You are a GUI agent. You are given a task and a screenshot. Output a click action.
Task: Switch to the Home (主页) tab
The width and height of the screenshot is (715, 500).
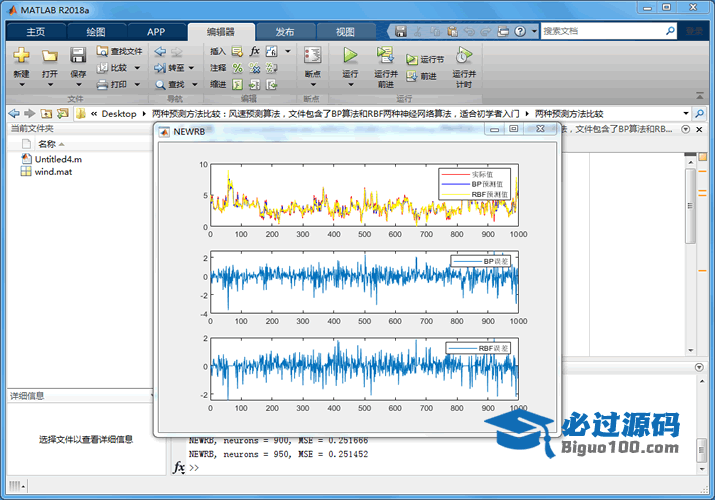coord(36,32)
